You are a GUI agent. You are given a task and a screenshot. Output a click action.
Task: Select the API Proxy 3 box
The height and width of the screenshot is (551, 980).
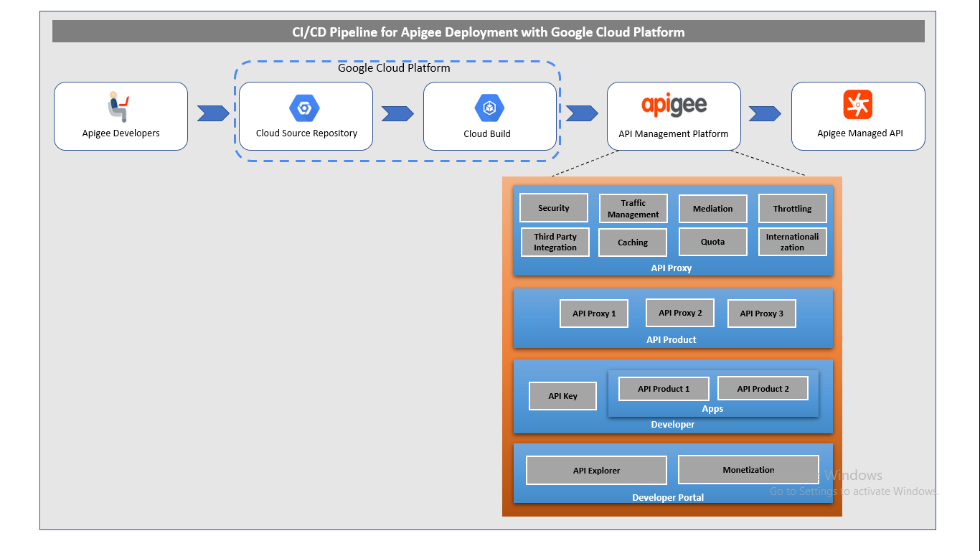[762, 314]
